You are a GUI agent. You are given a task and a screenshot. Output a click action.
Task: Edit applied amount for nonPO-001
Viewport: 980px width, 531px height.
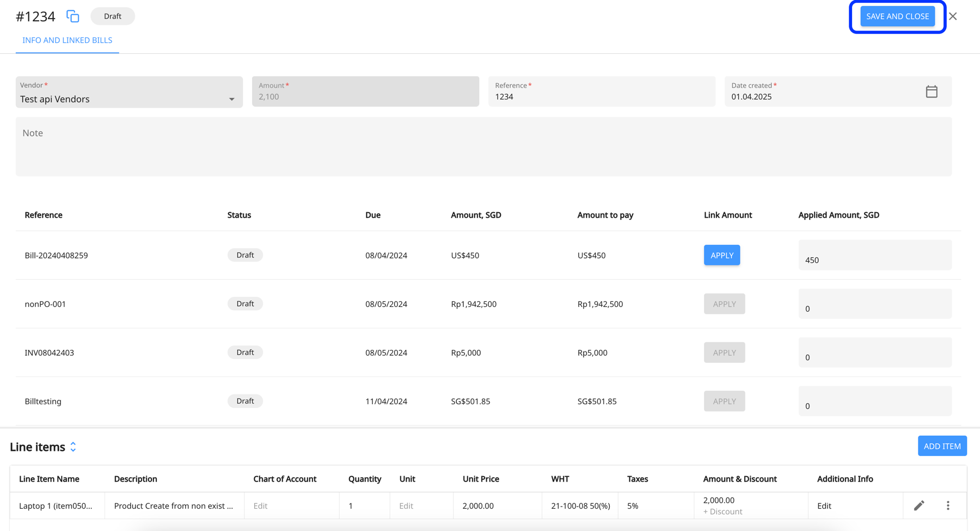875,304
